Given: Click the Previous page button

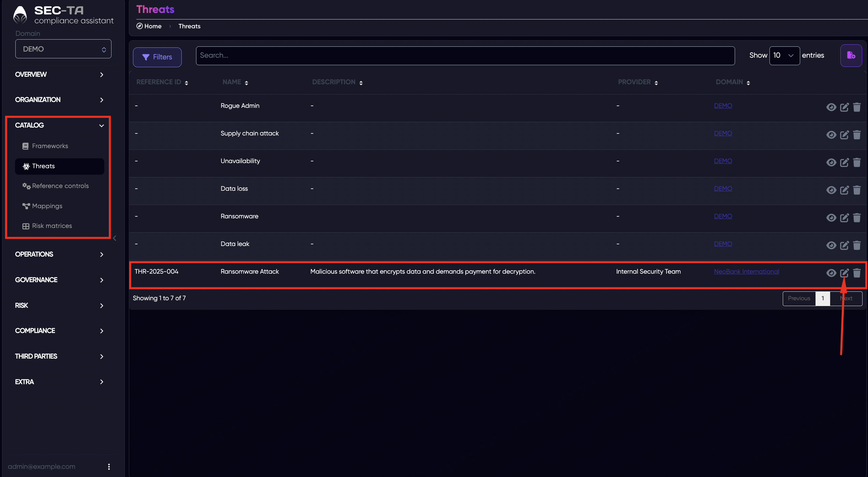Looking at the screenshot, I should [799, 299].
